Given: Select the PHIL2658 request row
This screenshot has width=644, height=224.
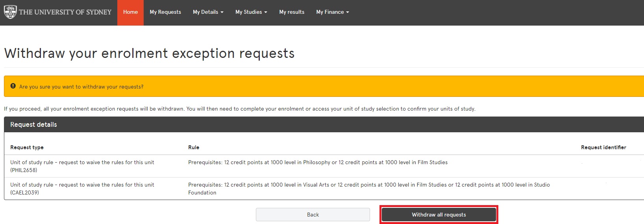Looking at the screenshot, I should (x=82, y=166).
